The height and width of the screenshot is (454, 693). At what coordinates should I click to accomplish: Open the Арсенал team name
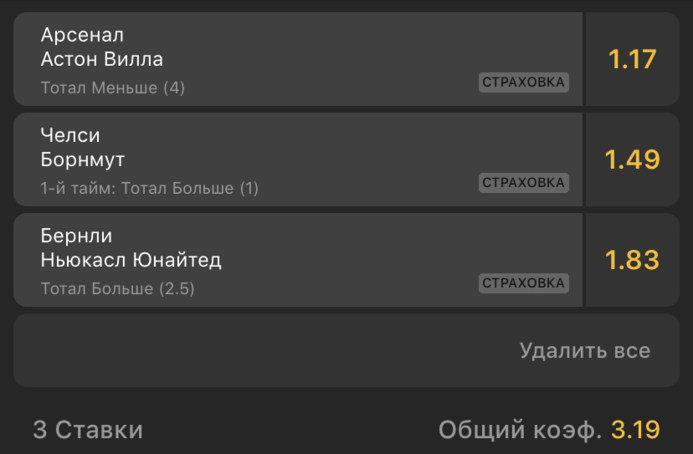(x=82, y=35)
